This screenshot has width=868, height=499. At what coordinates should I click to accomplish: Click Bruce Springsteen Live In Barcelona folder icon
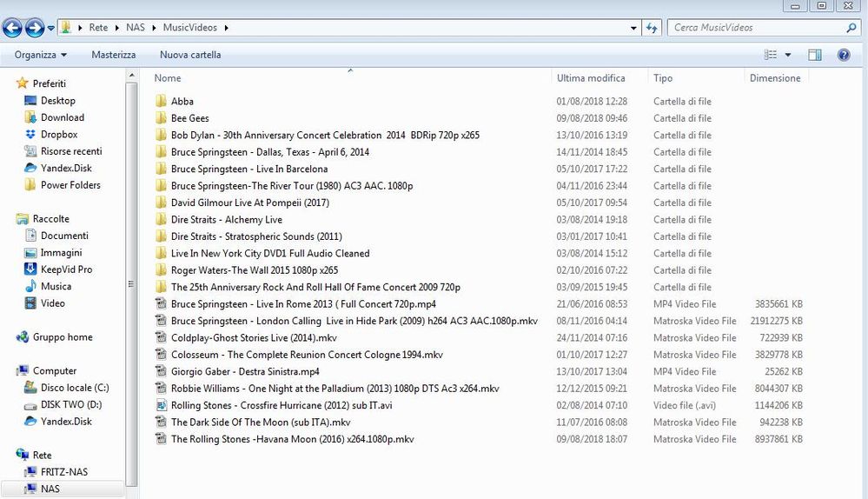point(161,169)
